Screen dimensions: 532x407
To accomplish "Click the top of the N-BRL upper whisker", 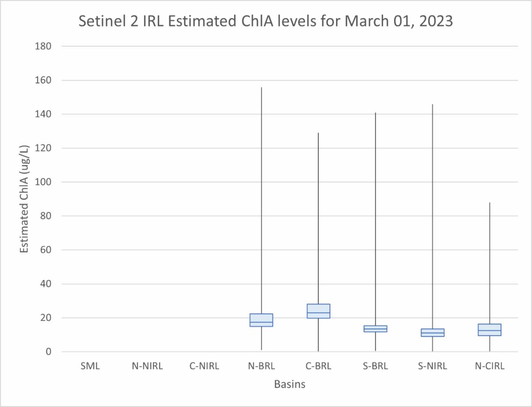I will tap(262, 88).
